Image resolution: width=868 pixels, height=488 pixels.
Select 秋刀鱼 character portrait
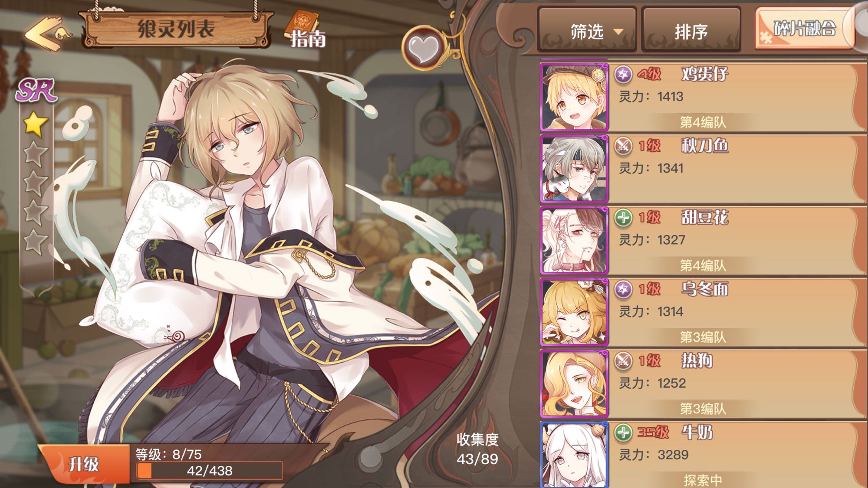point(574,168)
